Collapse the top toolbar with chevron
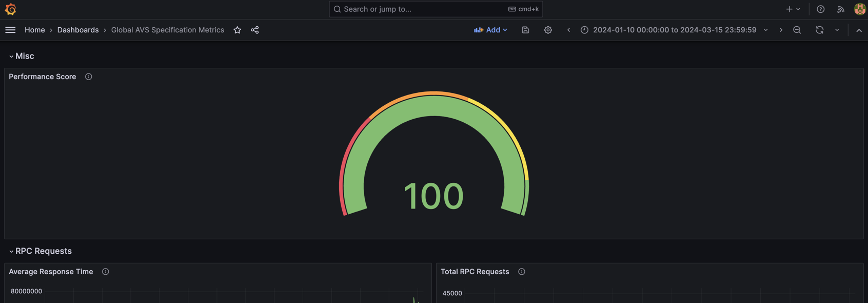868x303 pixels. click(x=859, y=30)
